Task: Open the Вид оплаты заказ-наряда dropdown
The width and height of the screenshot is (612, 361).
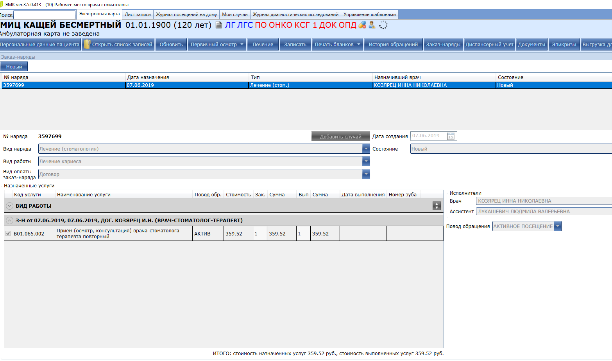Action: coord(366,174)
